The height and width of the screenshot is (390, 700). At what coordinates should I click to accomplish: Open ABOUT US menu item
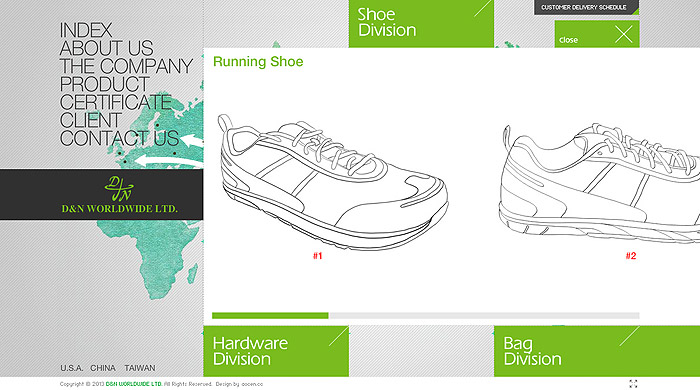(106, 49)
